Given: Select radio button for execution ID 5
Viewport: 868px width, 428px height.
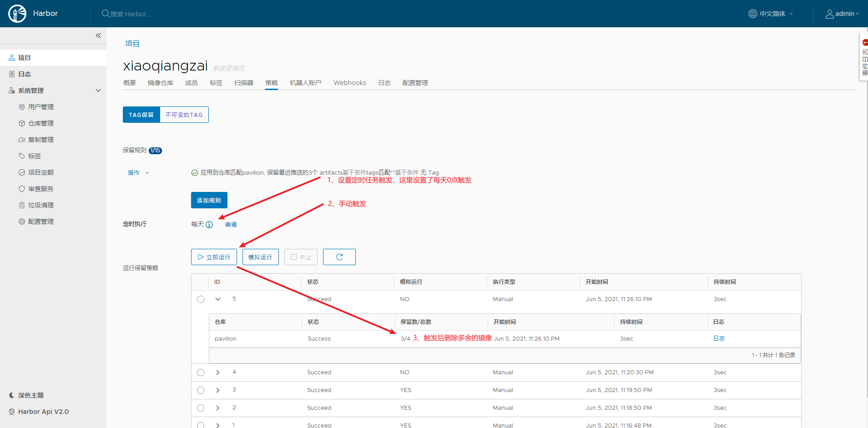Looking at the screenshot, I should point(201,299).
